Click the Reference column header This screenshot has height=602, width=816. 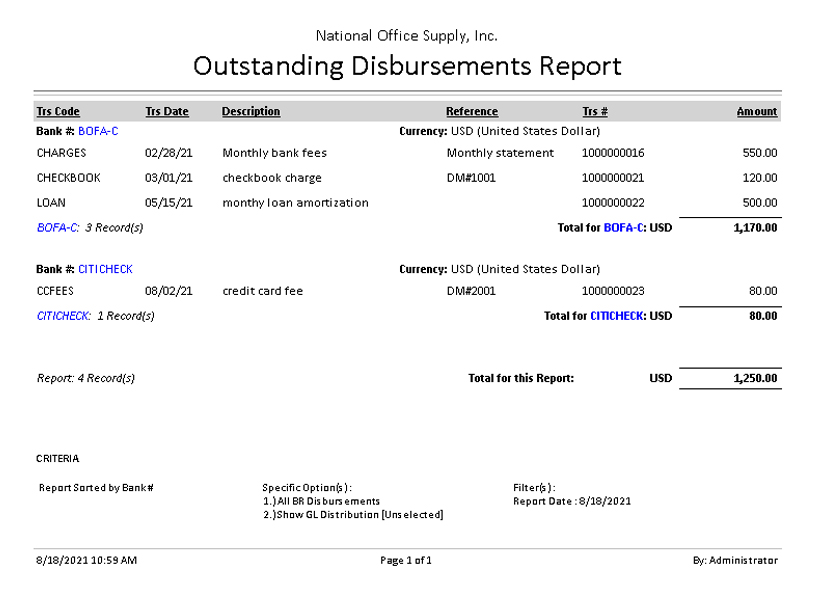pyautogui.click(x=472, y=112)
